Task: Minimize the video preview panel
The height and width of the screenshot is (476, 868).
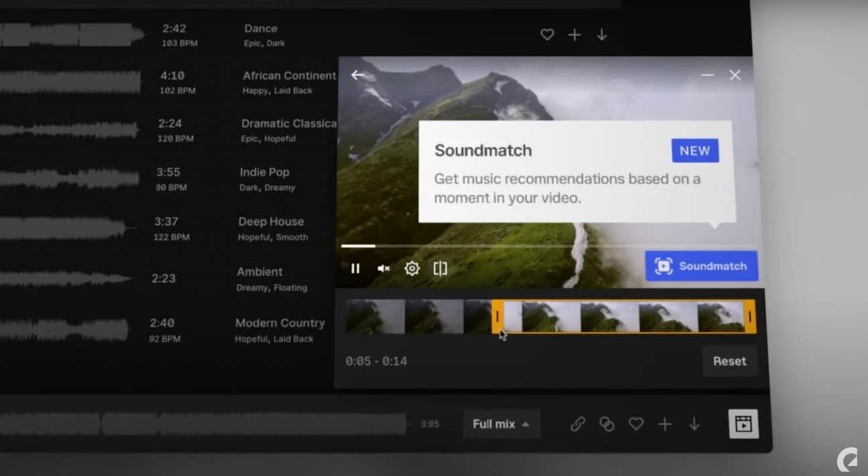Action: point(707,75)
